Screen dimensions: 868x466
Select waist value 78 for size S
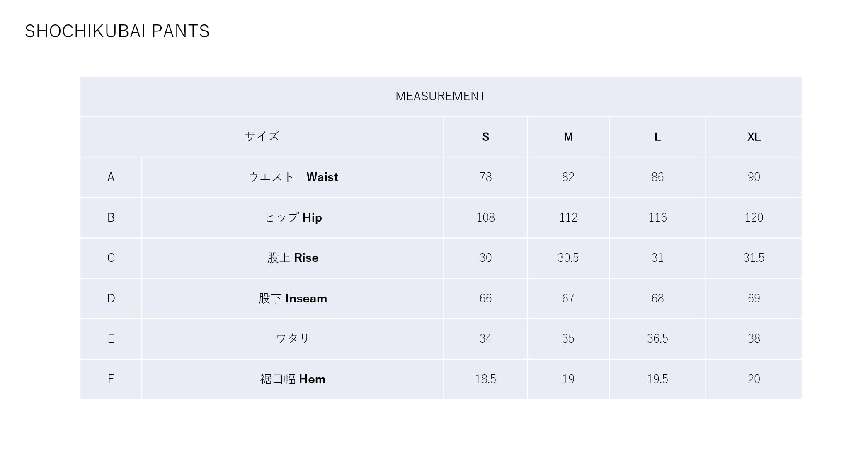pyautogui.click(x=485, y=177)
